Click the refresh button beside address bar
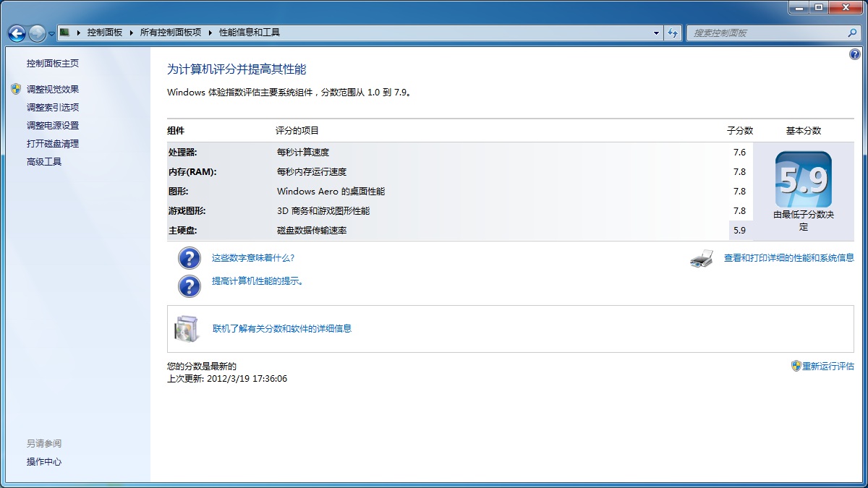Viewport: 868px width, 488px height. [x=673, y=33]
